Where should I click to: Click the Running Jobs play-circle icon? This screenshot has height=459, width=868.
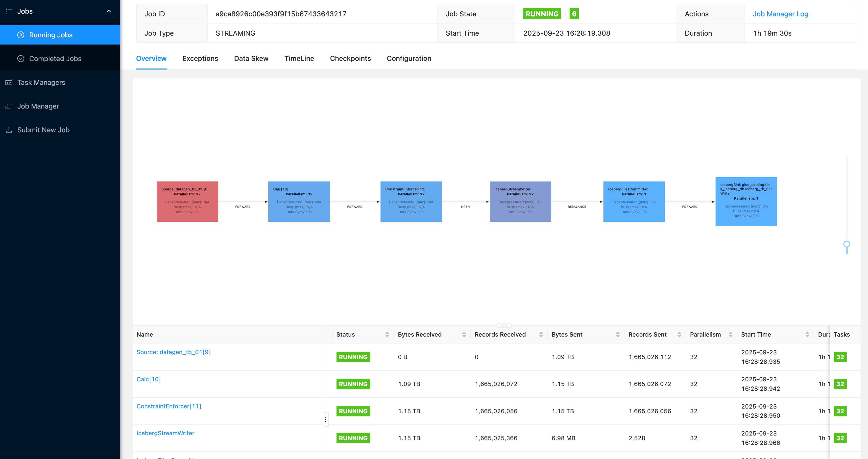click(x=21, y=35)
